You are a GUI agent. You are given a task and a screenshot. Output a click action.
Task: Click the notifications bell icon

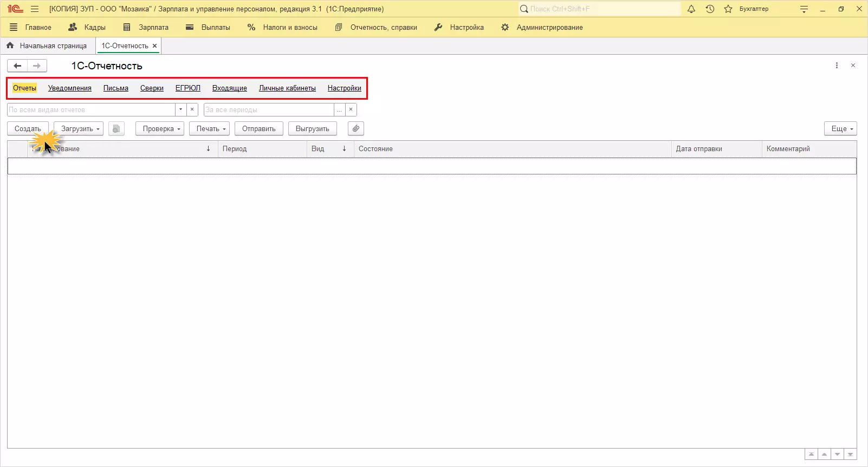click(x=691, y=9)
